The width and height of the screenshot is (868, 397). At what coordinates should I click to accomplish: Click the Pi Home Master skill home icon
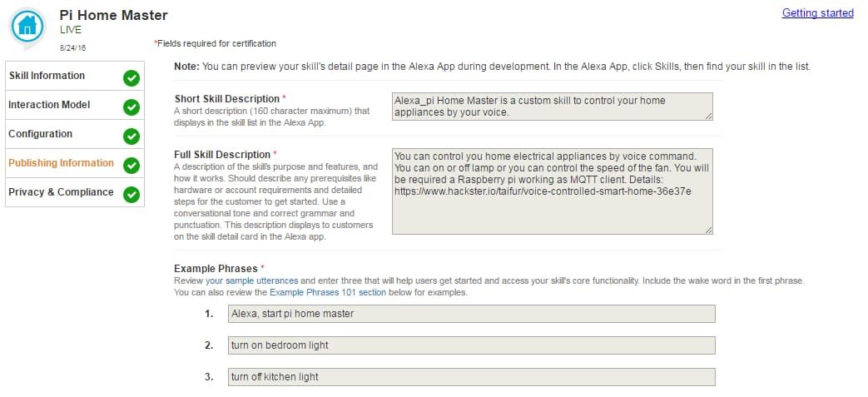[x=28, y=26]
